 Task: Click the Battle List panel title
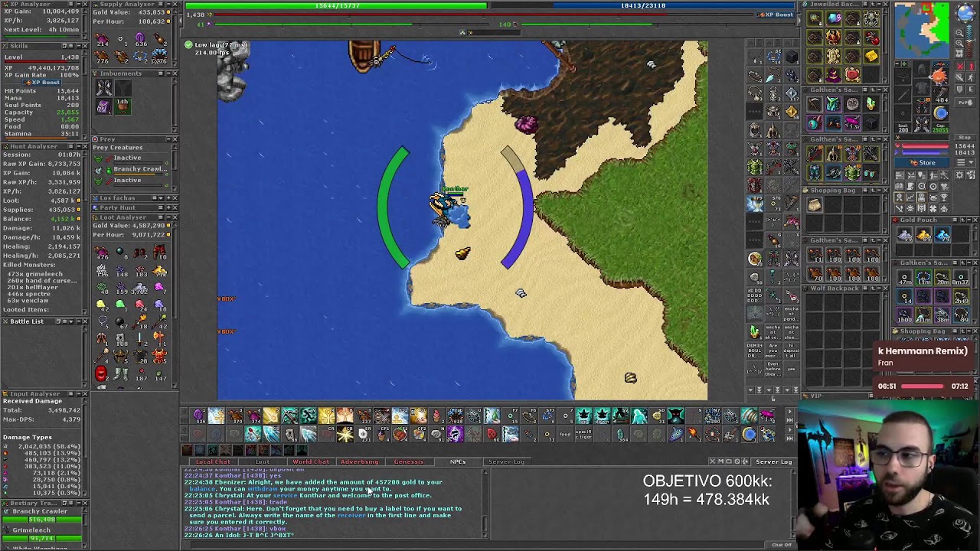(27, 321)
